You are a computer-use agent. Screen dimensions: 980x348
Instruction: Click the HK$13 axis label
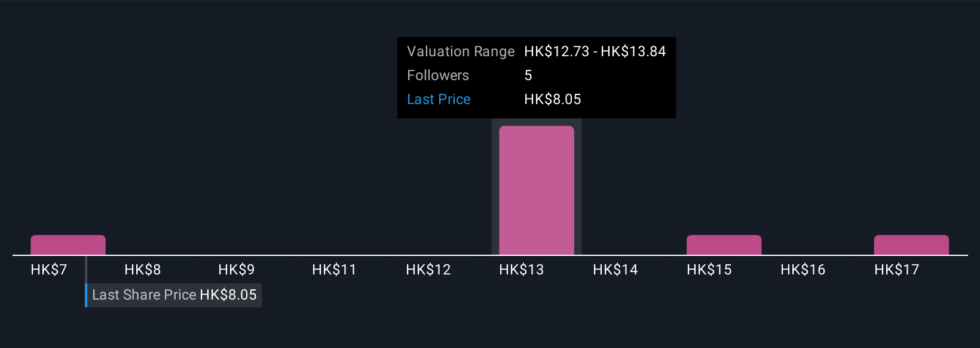pos(522,270)
